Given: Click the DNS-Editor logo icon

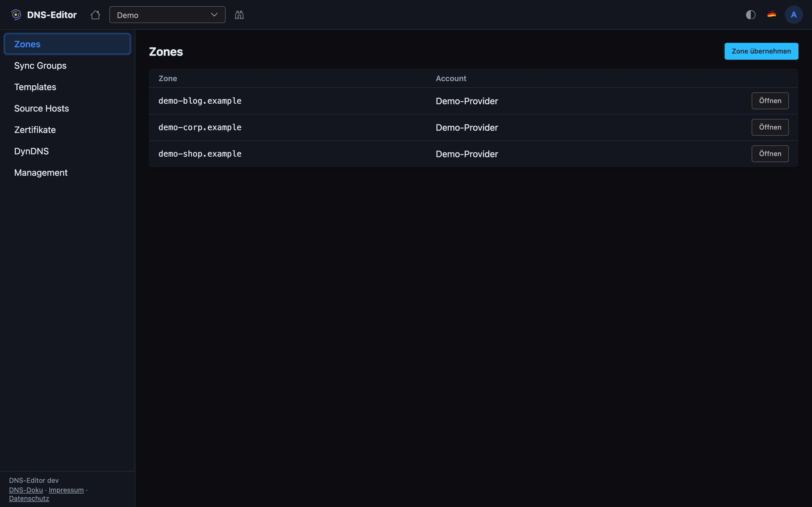Looking at the screenshot, I should [x=16, y=15].
